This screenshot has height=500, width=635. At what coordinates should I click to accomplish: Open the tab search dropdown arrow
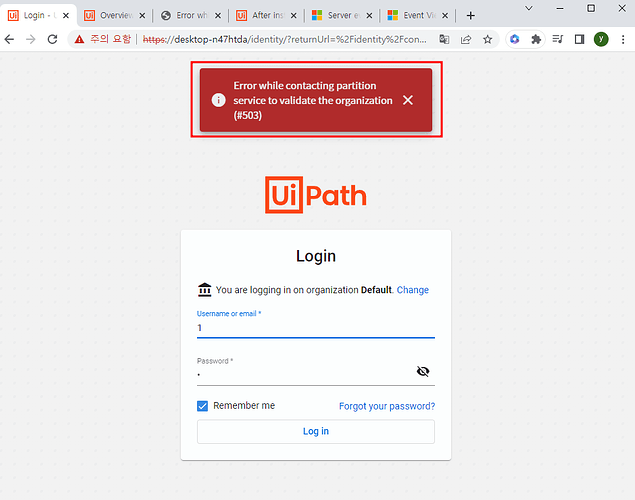tap(528, 8)
